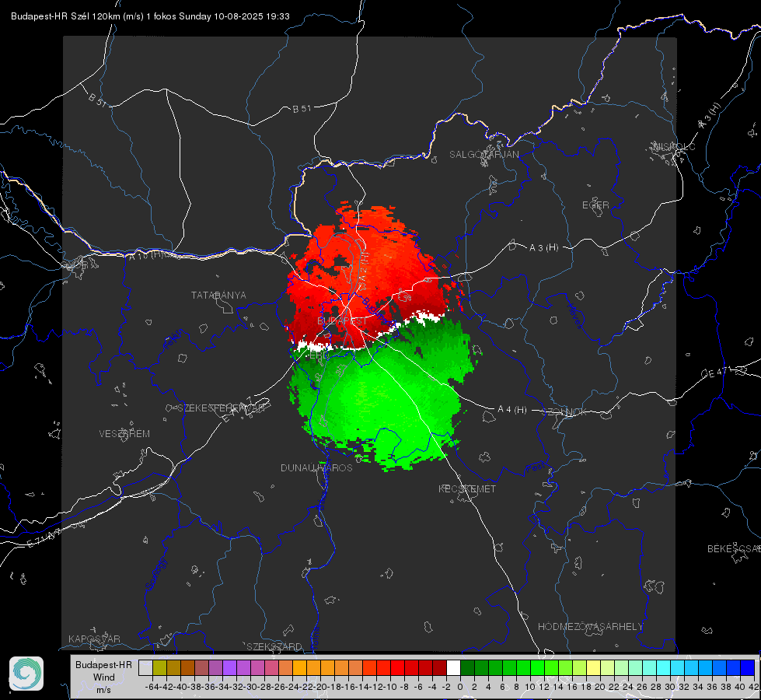Click the Fejér county label
Image resolution: width=761 pixels, height=700 pixels.
tap(174, 340)
